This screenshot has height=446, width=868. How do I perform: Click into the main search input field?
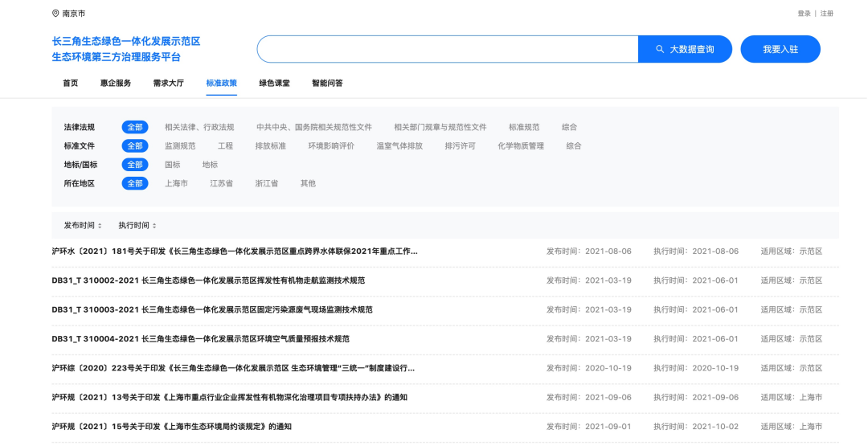[x=448, y=49]
